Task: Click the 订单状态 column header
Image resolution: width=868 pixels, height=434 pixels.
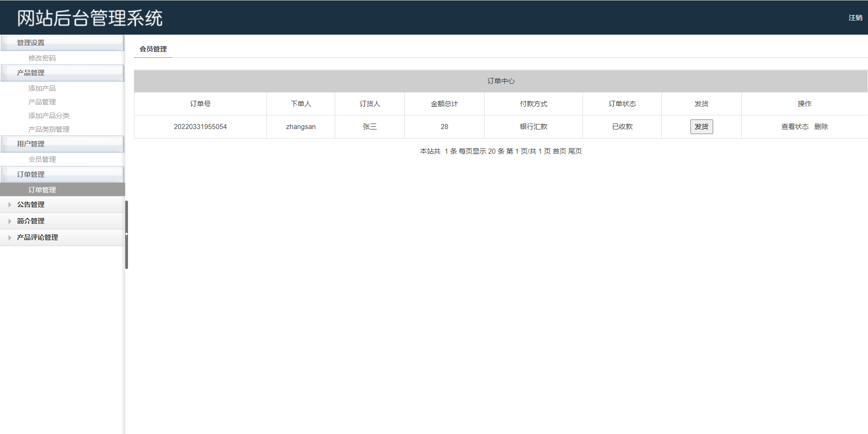Action: pyautogui.click(x=622, y=104)
